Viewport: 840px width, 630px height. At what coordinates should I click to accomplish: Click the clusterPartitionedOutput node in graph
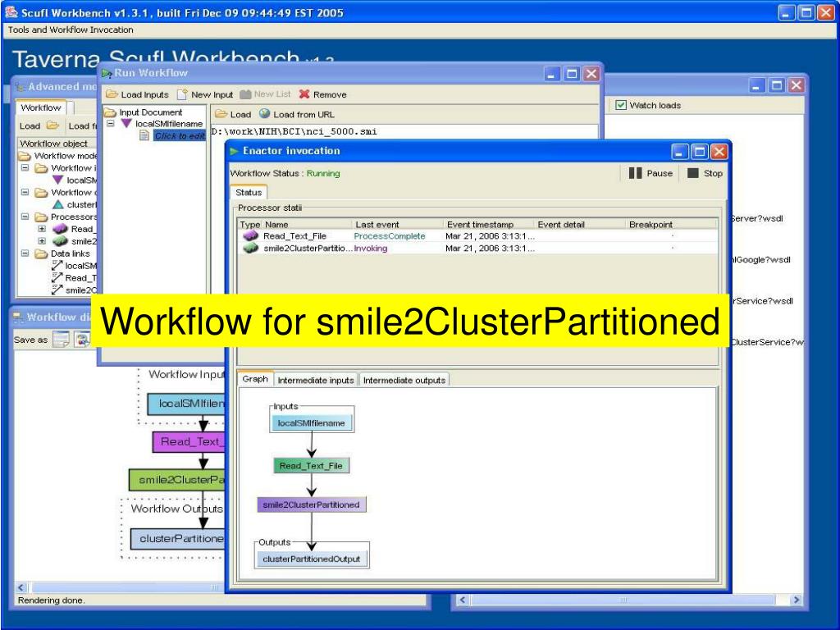click(311, 559)
